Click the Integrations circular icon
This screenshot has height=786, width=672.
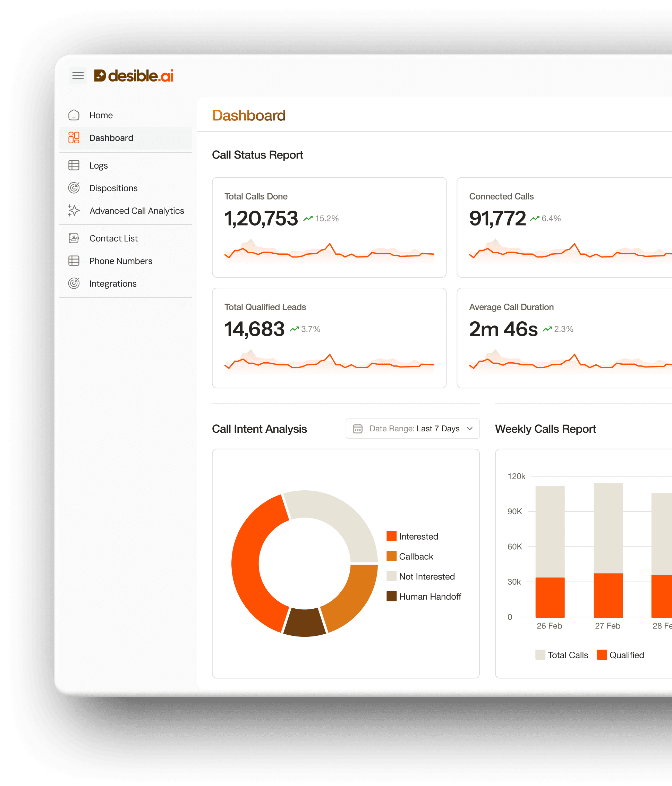(x=74, y=284)
